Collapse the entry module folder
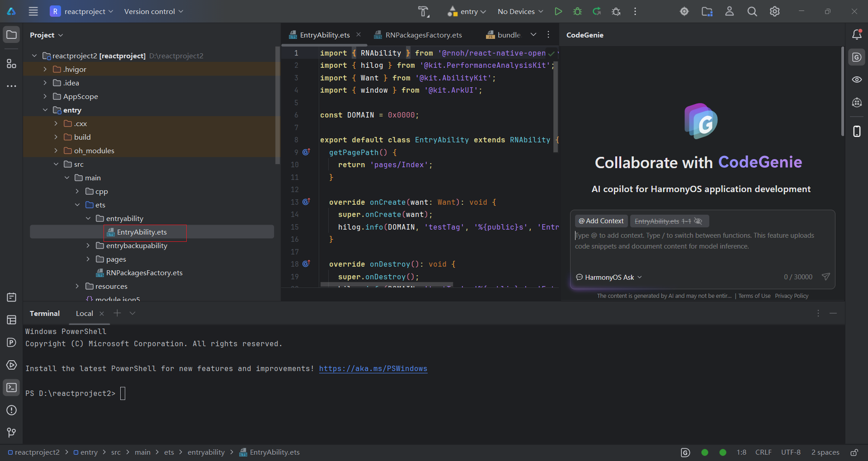Viewport: 868px width, 461px height. pyautogui.click(x=45, y=110)
